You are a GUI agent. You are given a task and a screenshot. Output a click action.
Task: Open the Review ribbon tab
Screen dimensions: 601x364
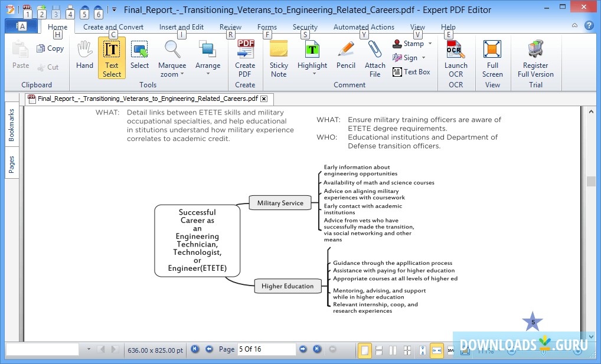(x=230, y=27)
